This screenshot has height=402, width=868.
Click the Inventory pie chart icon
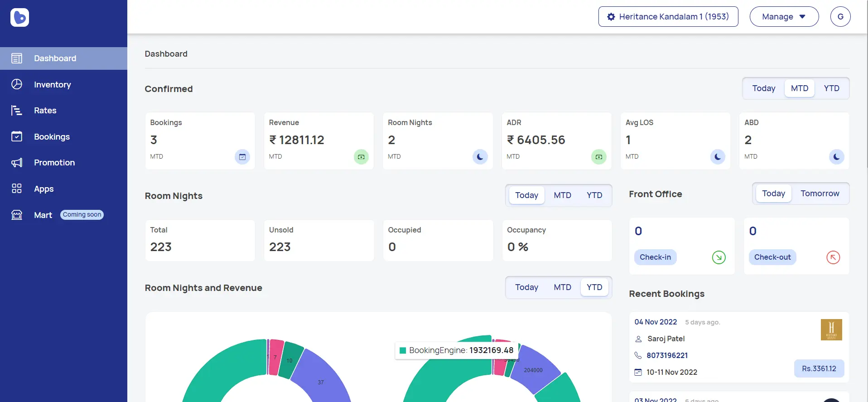17,84
